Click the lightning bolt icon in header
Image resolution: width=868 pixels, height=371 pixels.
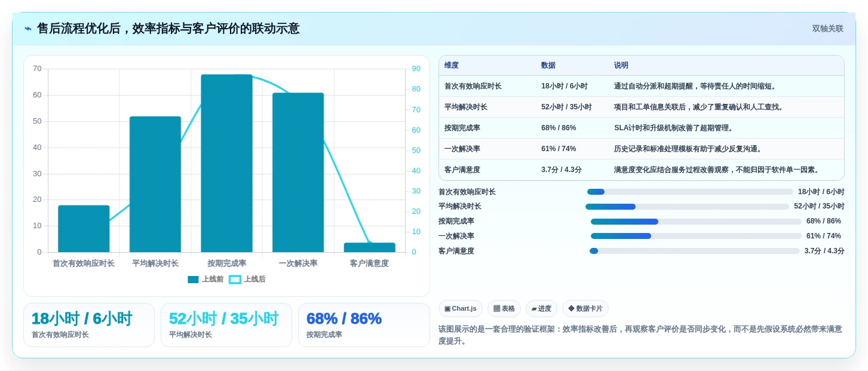click(x=28, y=29)
